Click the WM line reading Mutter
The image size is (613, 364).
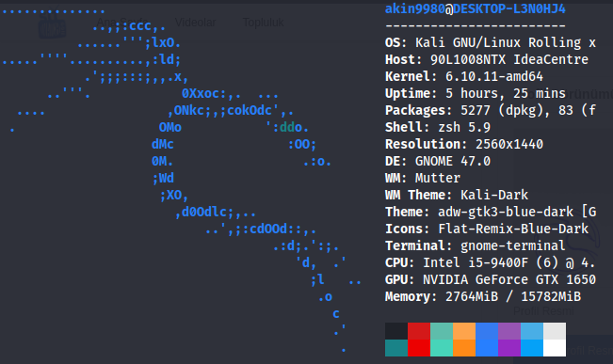423,178
